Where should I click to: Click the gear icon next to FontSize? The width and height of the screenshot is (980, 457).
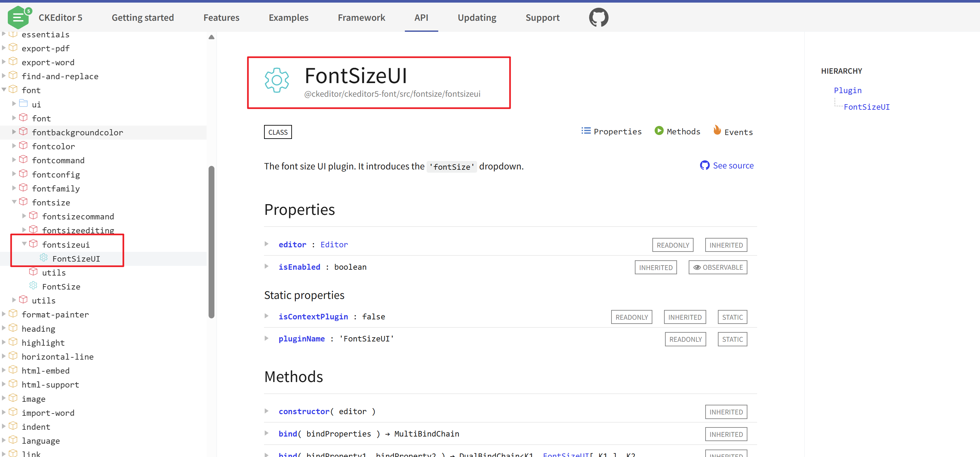(33, 286)
